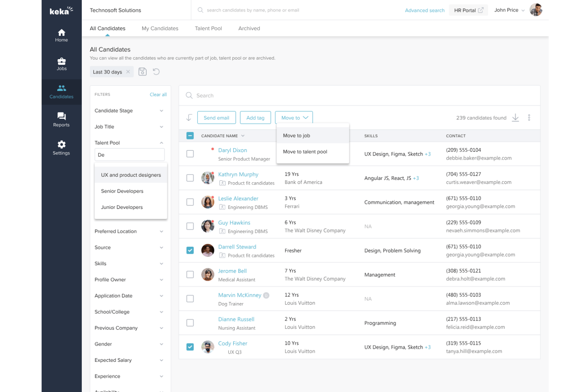Open Daryl Dixon candidate profile link
Viewport: 588px width, 392px height.
pyautogui.click(x=232, y=150)
